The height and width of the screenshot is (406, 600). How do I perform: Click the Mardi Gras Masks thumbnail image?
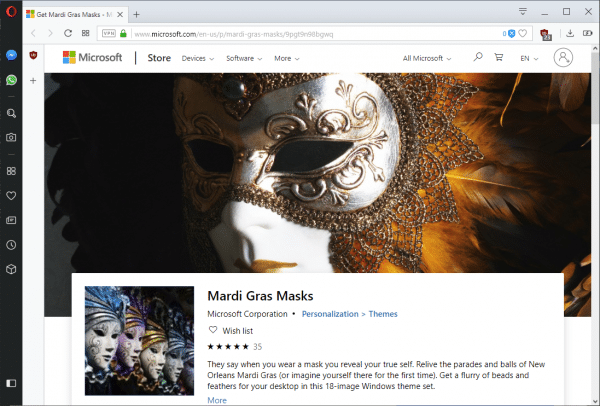[139, 341]
